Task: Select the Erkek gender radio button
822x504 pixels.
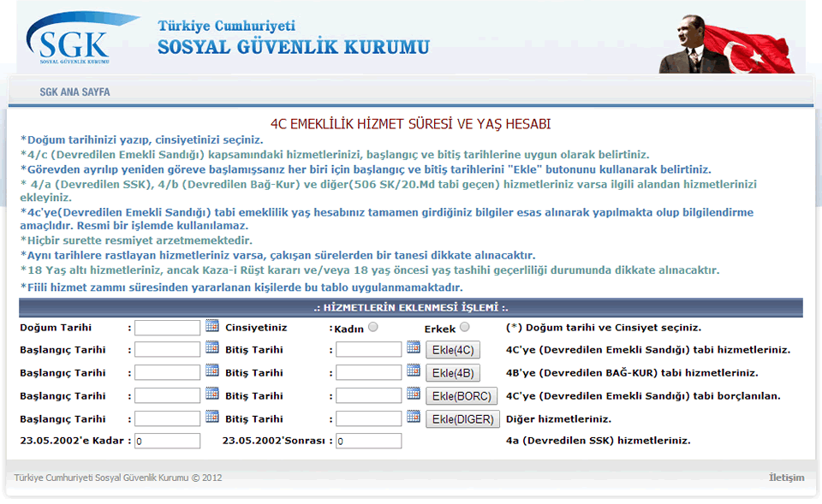Action: [464, 327]
